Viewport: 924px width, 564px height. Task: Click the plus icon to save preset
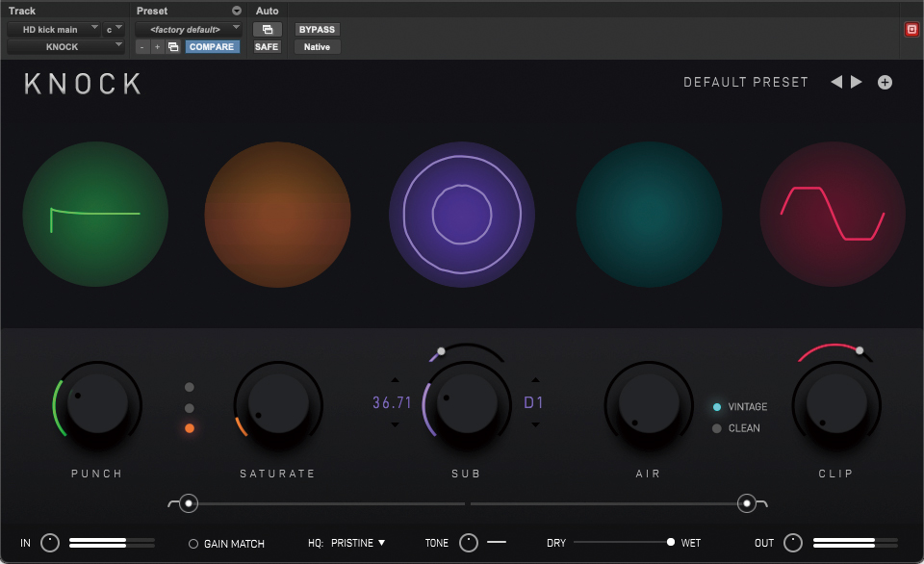(x=885, y=83)
